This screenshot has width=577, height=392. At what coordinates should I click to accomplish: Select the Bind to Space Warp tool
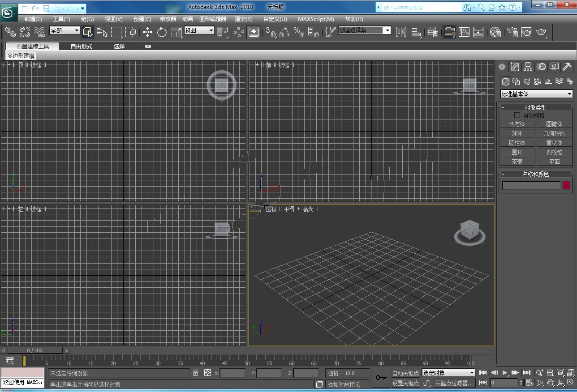(39, 32)
